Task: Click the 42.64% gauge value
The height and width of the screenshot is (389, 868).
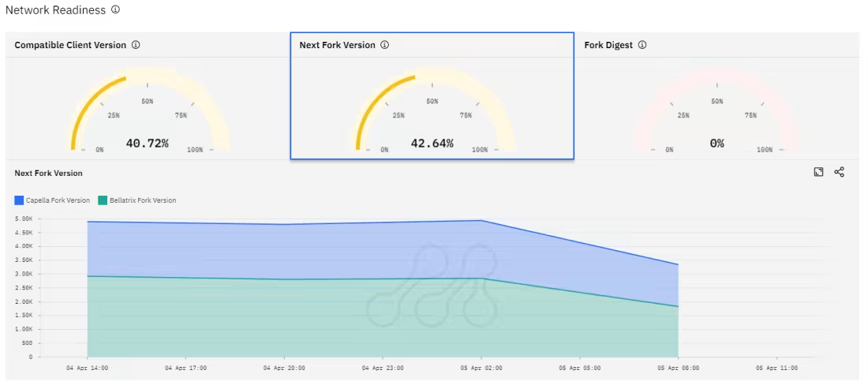Action: pos(432,144)
